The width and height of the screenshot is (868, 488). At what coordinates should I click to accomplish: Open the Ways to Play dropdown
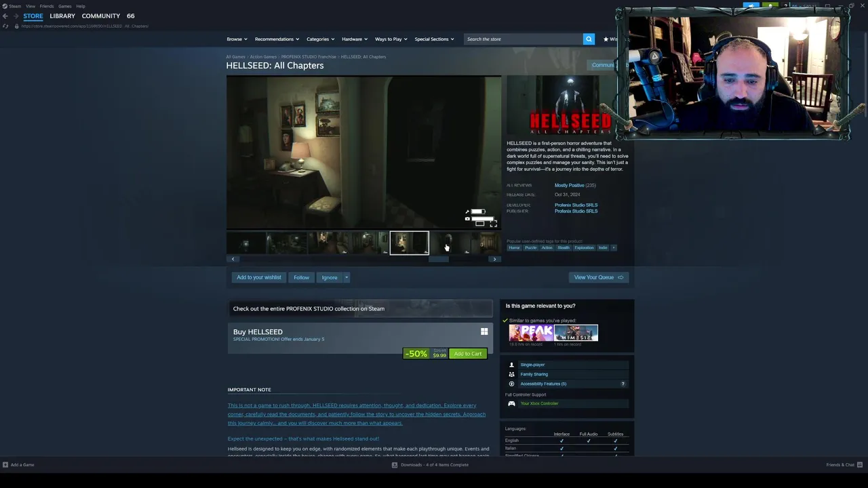coord(391,39)
